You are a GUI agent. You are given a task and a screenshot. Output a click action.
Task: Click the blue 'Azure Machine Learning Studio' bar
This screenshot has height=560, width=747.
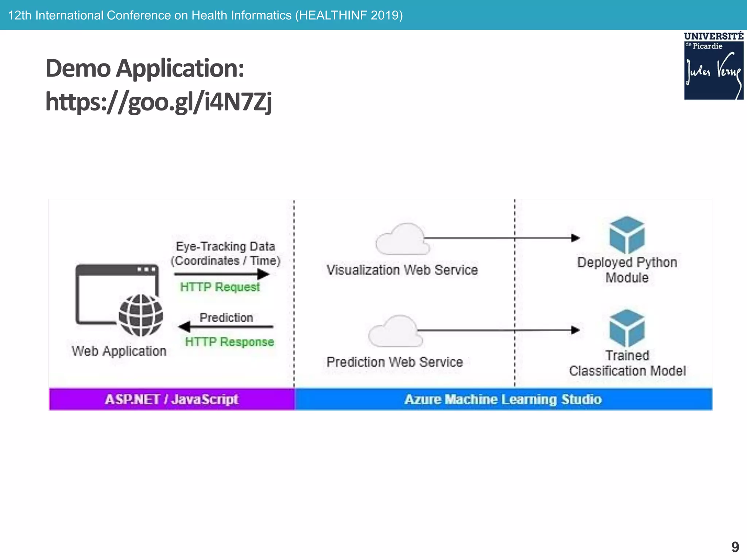coord(503,399)
